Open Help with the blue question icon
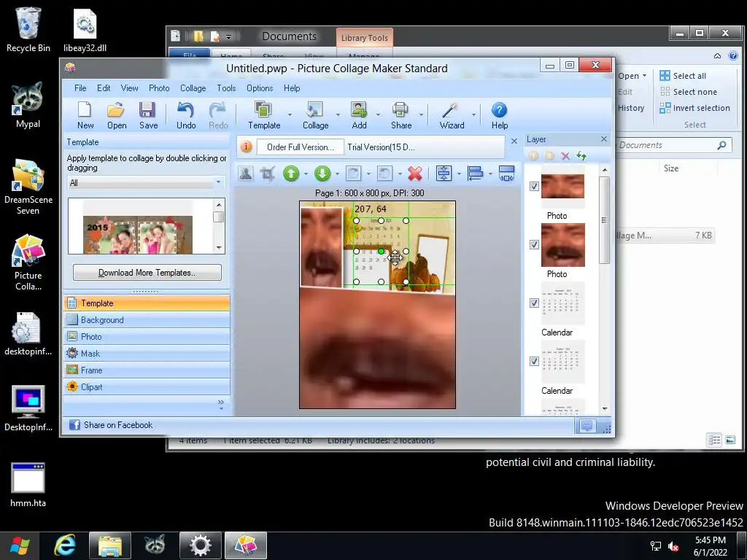 click(499, 110)
